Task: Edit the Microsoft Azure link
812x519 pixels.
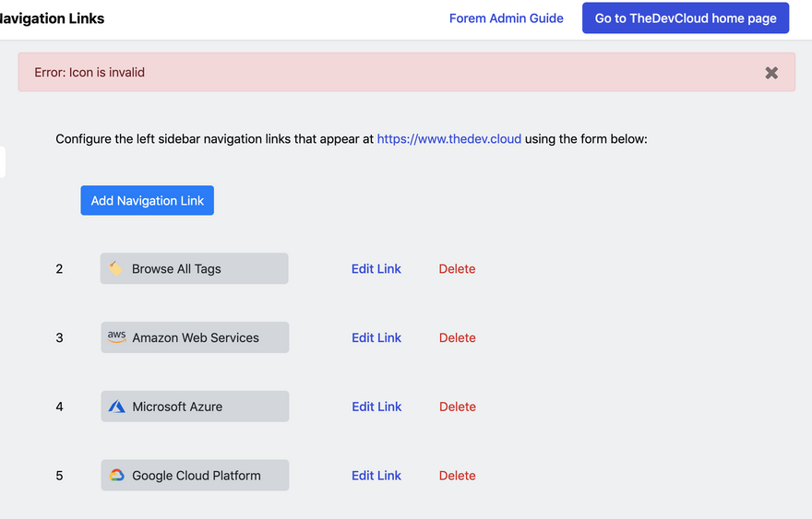Action: click(x=376, y=407)
